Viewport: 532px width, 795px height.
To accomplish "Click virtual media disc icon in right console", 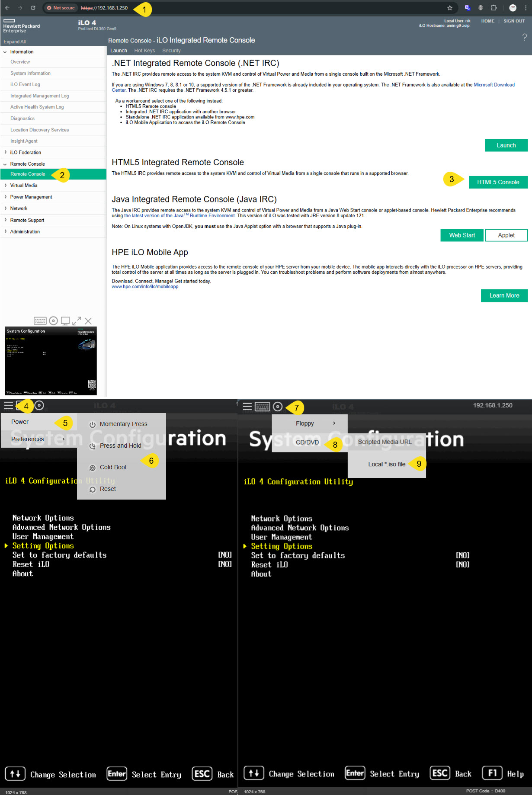I will 278,407.
